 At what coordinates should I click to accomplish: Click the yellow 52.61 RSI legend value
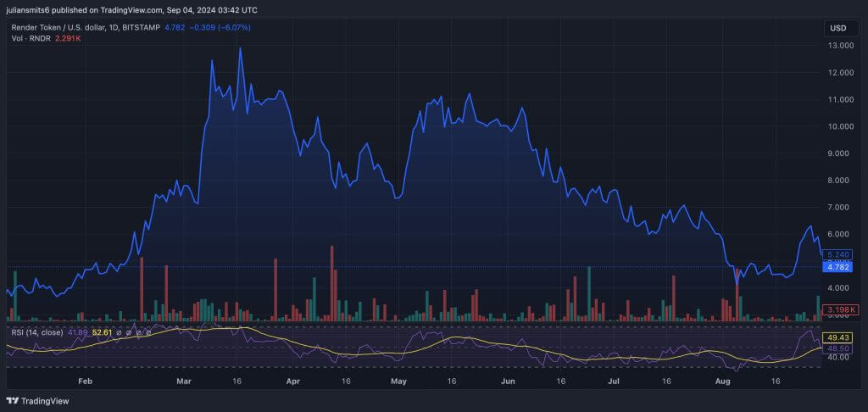pos(102,332)
